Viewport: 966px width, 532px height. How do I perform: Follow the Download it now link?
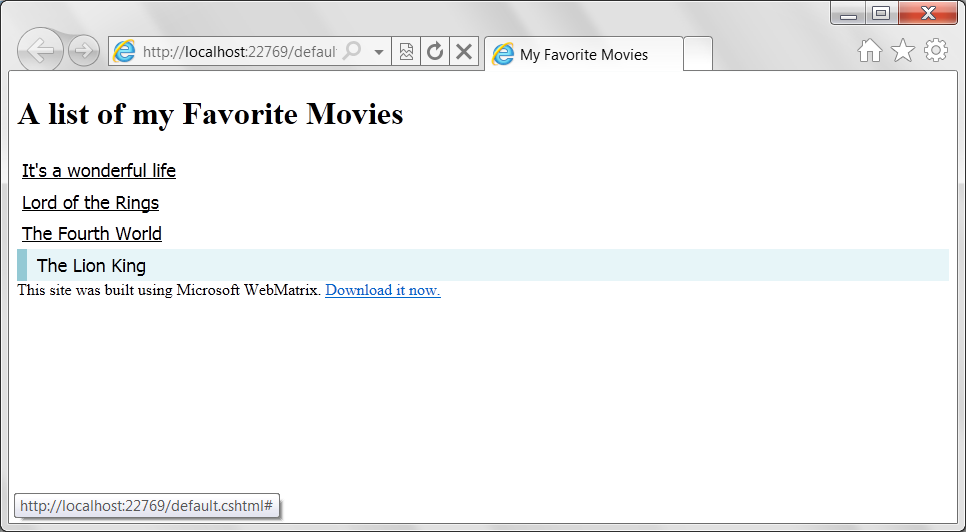(x=383, y=290)
